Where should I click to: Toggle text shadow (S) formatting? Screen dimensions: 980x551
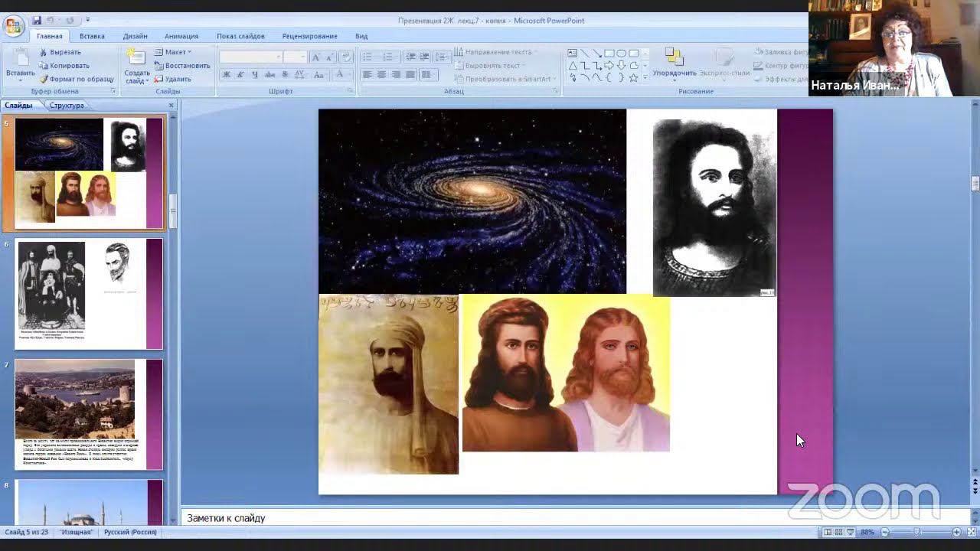285,74
